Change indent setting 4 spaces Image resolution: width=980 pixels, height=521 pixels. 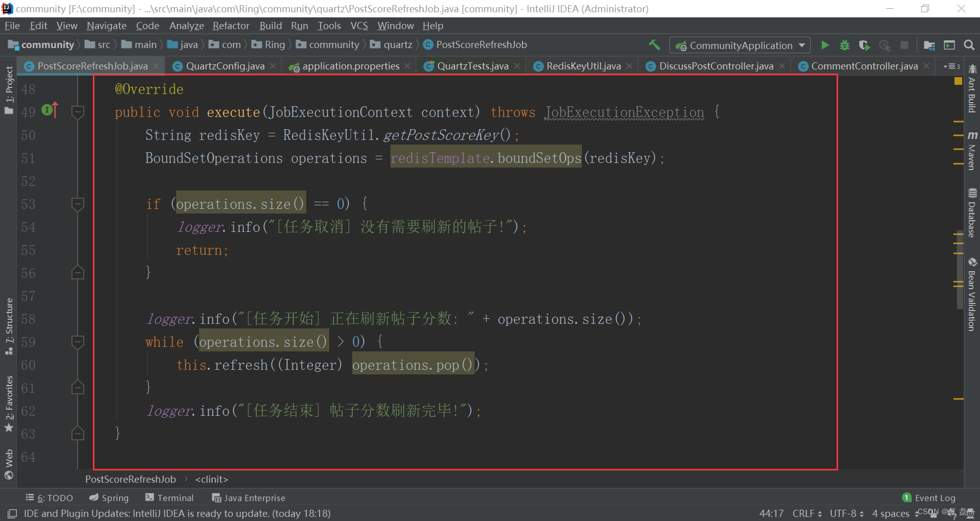tap(891, 513)
